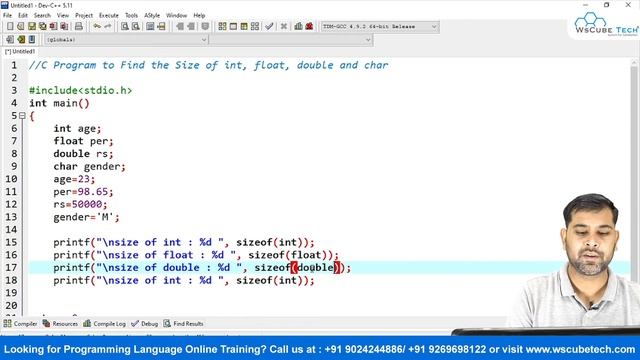Click the 'age=23;' statement
This screenshot has width=640, height=360.
click(x=74, y=179)
